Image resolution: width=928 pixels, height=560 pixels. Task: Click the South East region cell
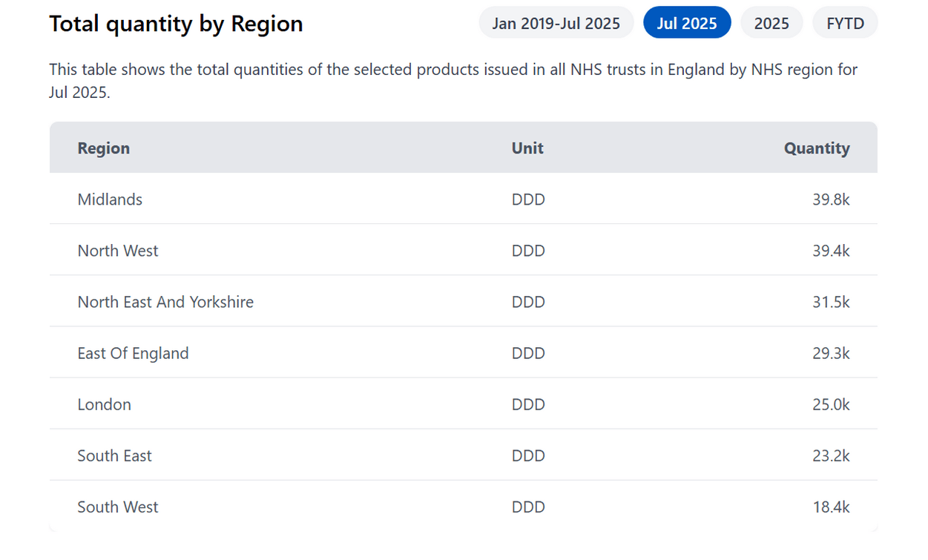click(114, 455)
